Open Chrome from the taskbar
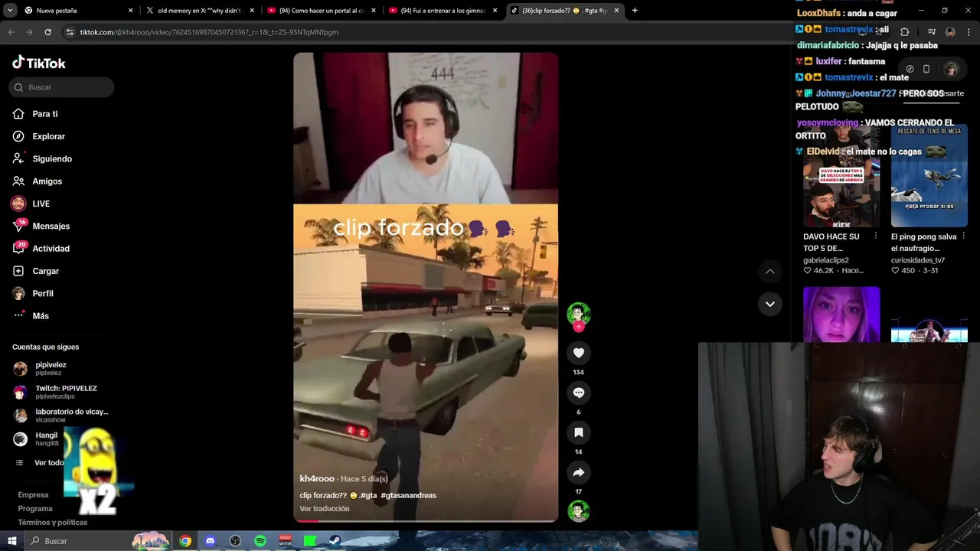This screenshot has height=551, width=980. (185, 541)
